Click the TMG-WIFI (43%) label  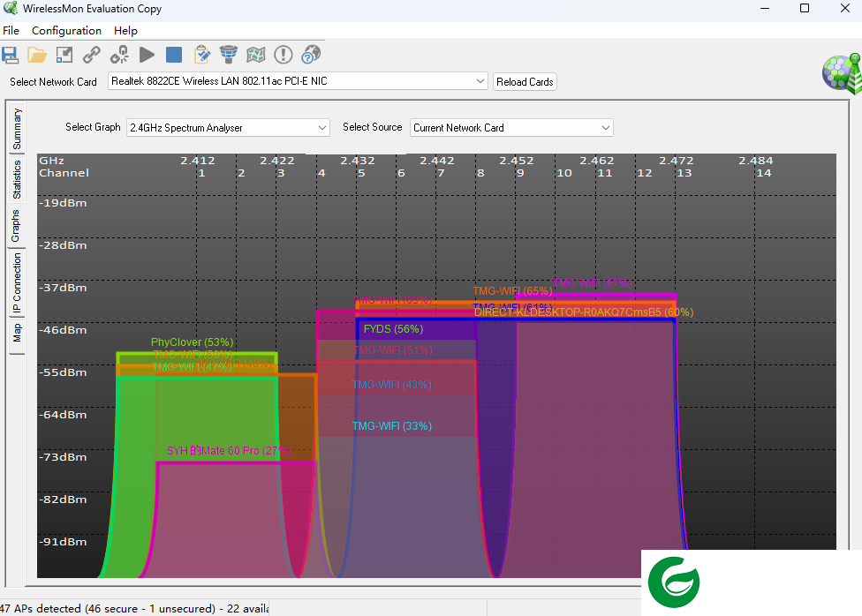(392, 385)
